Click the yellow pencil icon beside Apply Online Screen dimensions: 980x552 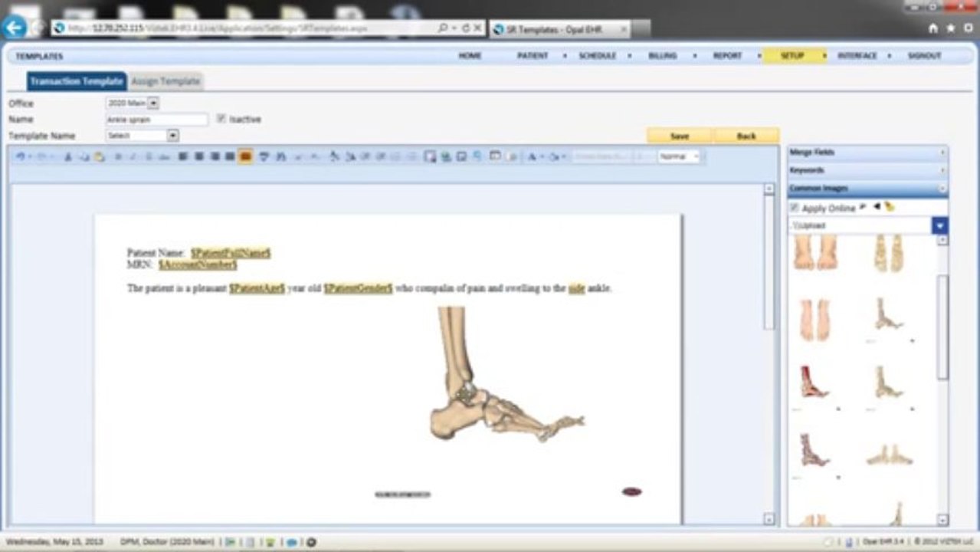889,207
